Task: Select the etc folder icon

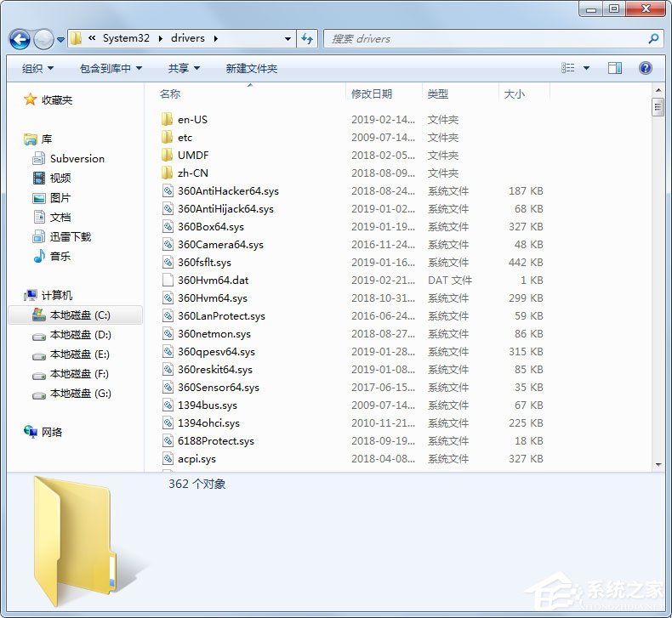Action: point(167,137)
